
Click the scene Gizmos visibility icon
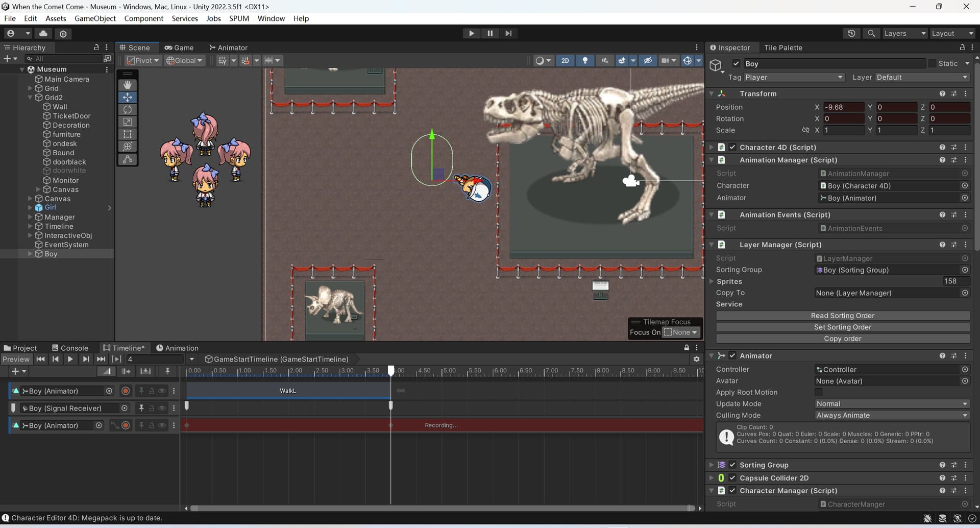point(688,60)
